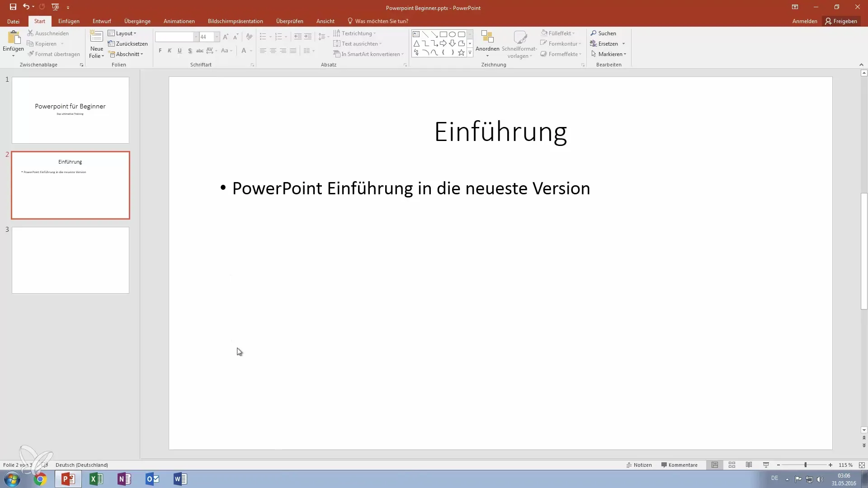Screen dimensions: 868x488
Task: Reset slide with Zurücksetzen
Action: [x=128, y=44]
